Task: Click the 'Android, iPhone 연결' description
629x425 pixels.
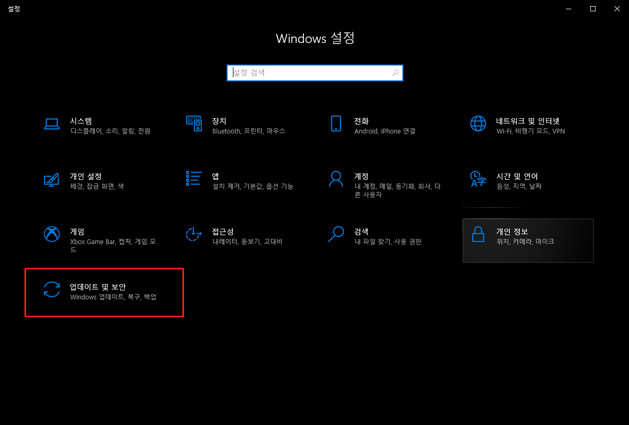Action: [x=385, y=131]
